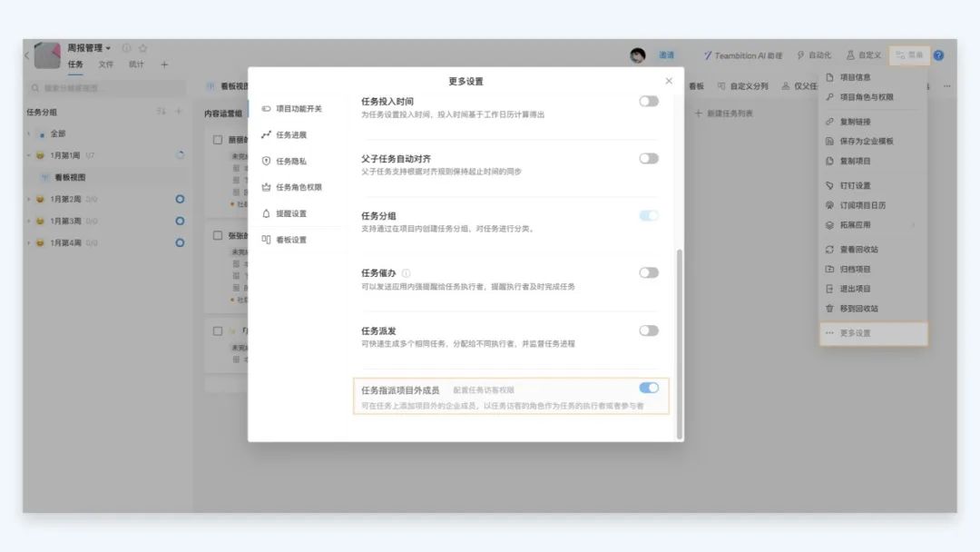Open 项目功能开关 settings section

point(299,109)
